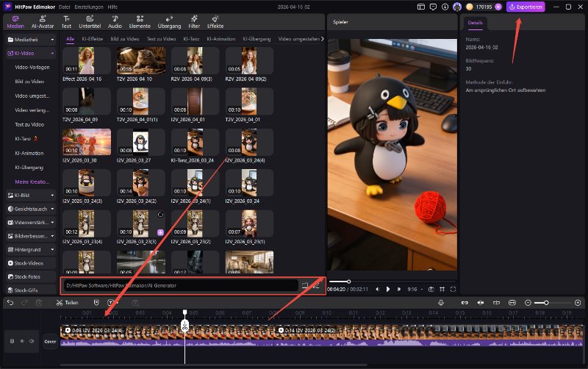Switch the player to fullscreen

tap(453, 289)
